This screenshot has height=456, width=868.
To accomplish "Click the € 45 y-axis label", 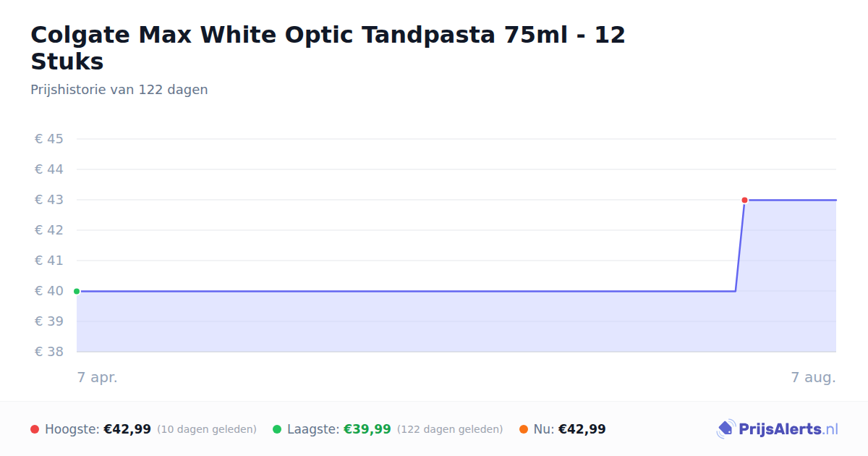I will pos(49,139).
